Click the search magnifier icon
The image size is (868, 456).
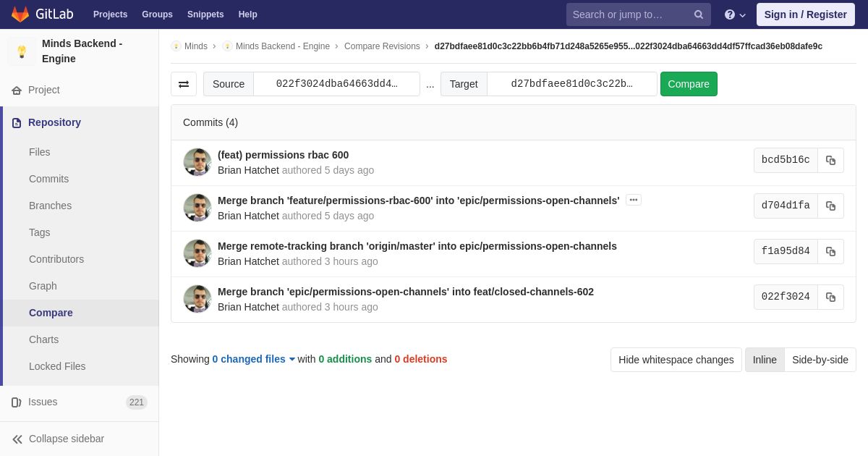point(699,14)
